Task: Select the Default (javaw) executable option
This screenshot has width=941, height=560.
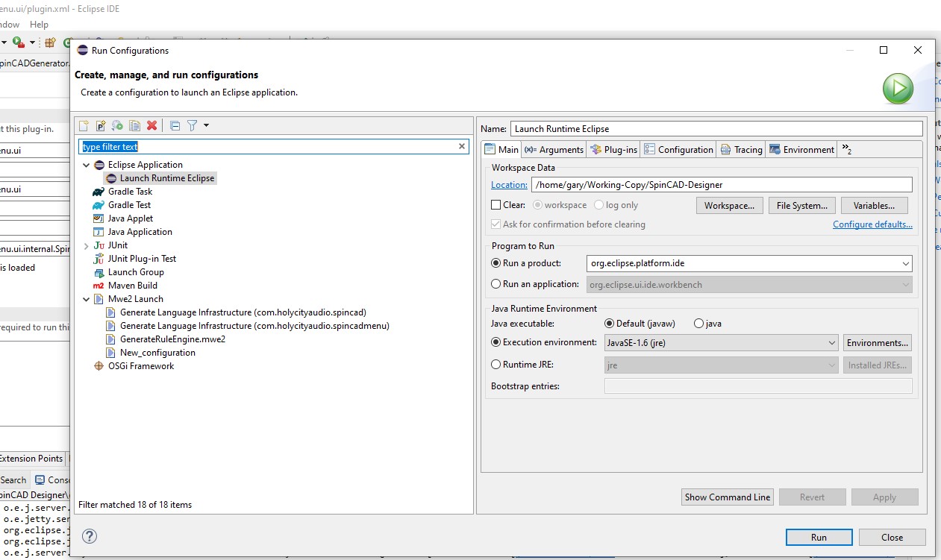Action: point(609,324)
